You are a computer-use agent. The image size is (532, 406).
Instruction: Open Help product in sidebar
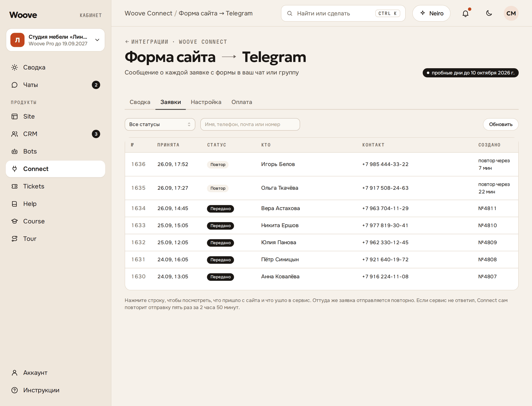point(56,204)
